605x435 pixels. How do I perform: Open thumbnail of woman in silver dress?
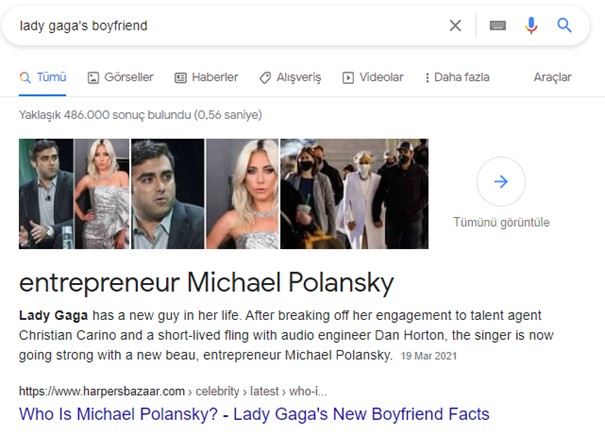102,194
